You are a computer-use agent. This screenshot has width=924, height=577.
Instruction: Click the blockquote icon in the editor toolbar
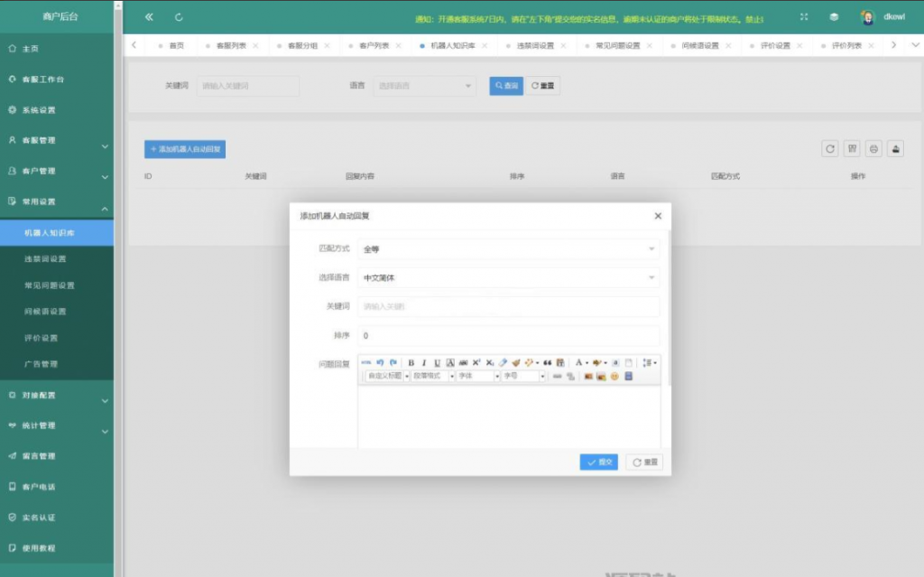pyautogui.click(x=548, y=363)
